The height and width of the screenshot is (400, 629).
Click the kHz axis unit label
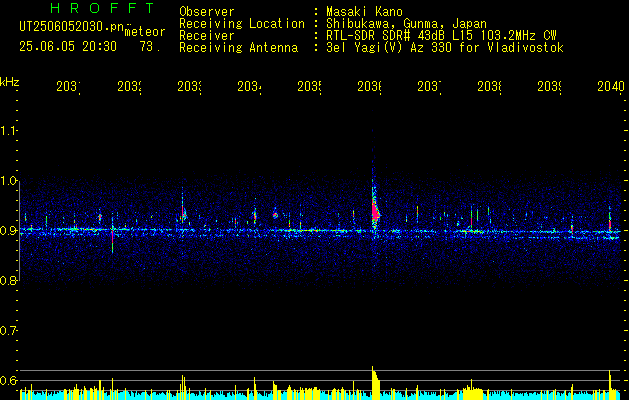9,82
